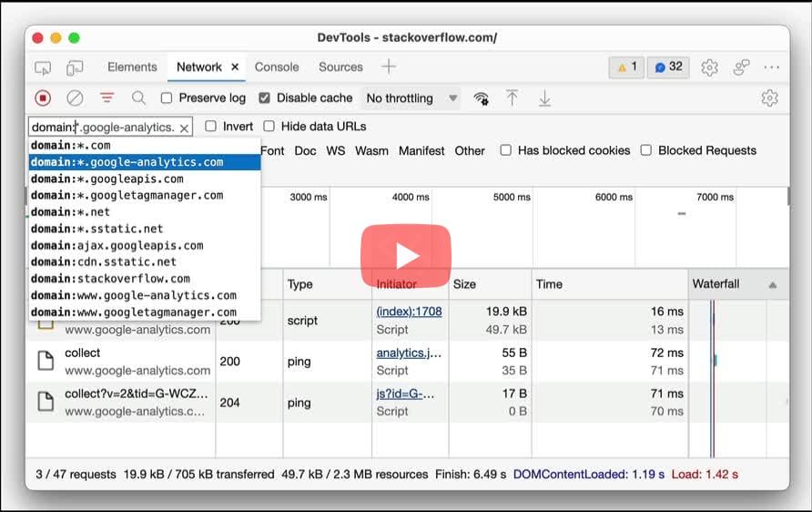Check Blocked Requests option
This screenshot has height=512, width=812.
645,150
